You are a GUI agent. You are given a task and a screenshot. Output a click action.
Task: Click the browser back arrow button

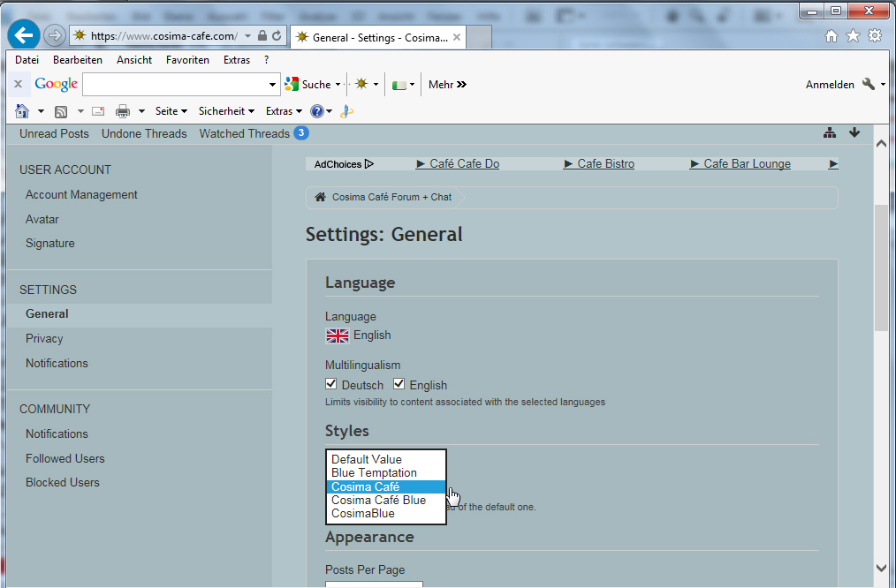24,35
